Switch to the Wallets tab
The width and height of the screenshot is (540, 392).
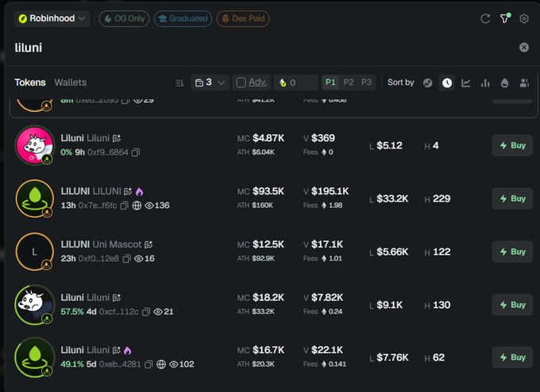[70, 83]
